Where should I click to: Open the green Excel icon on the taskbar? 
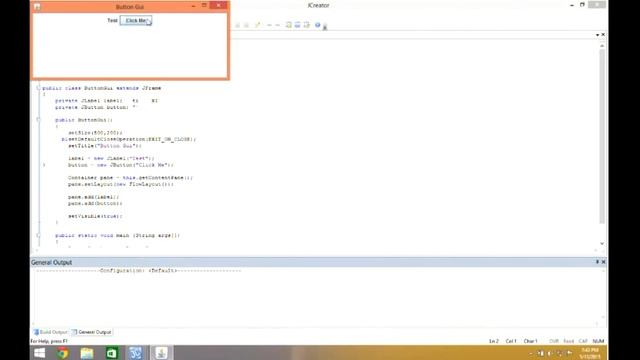(111, 353)
